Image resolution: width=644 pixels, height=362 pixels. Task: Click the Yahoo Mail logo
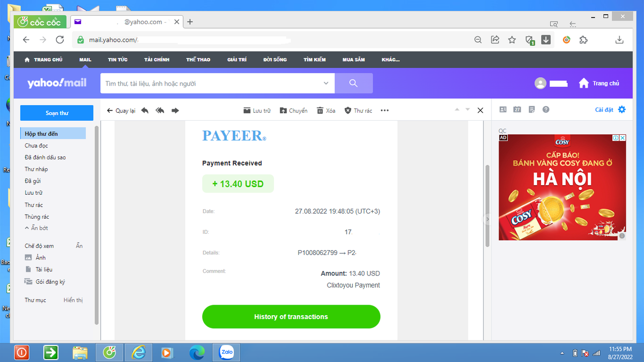57,82
